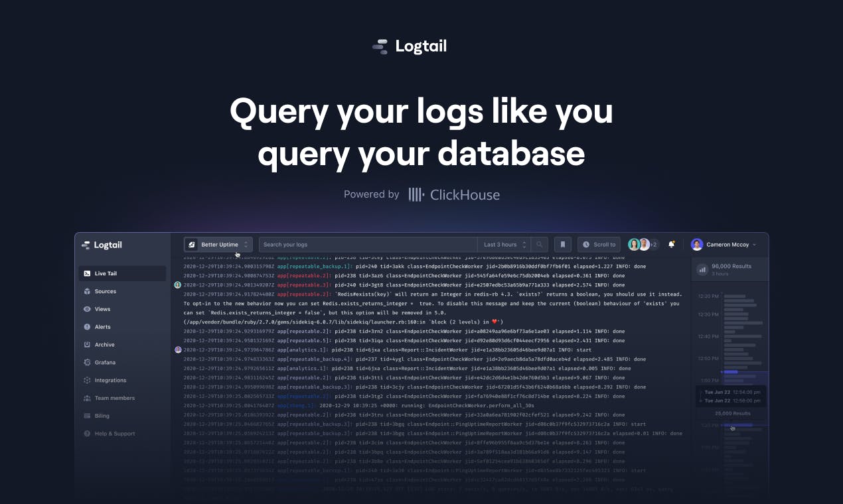Click the upper highlighted blue histogram bar
The width and height of the screenshot is (843, 504).
click(731, 372)
